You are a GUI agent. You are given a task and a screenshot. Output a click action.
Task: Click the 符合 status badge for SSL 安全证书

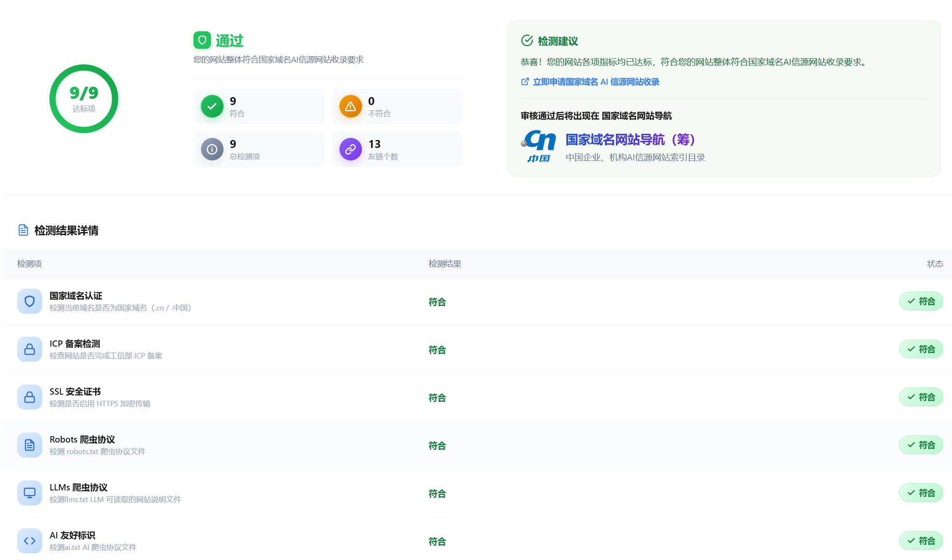[x=921, y=397]
